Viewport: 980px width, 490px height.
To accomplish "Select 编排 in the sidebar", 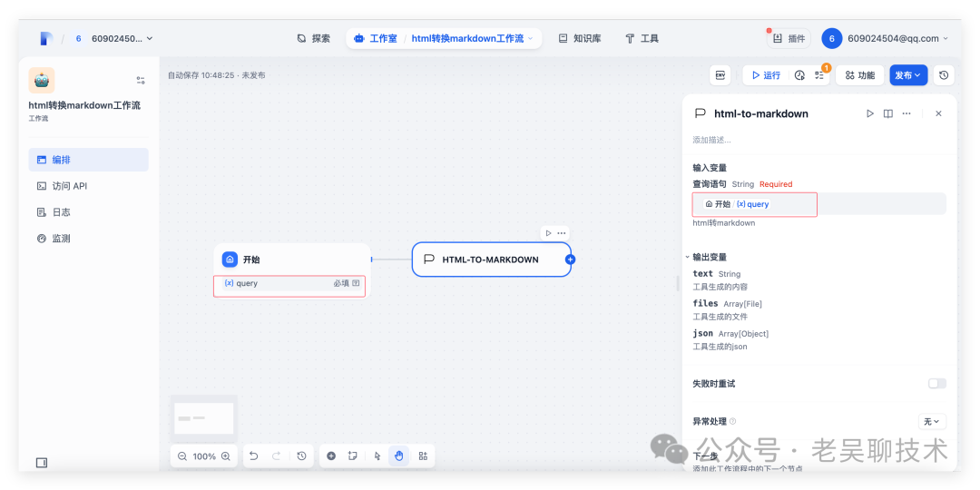I will click(89, 160).
